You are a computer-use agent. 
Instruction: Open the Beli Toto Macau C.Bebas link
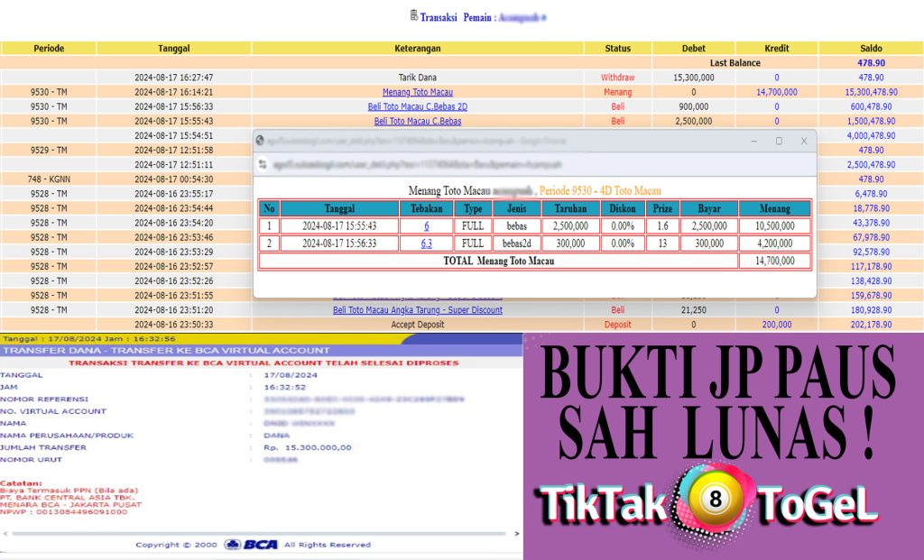coord(417,121)
